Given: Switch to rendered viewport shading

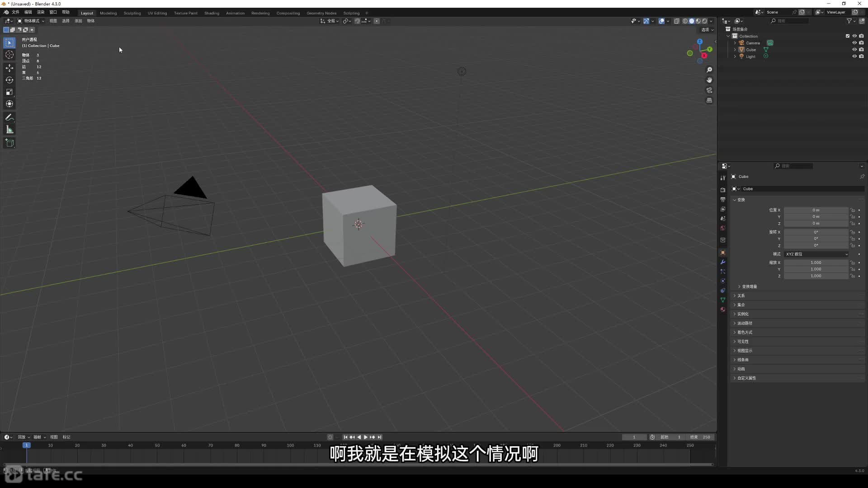Looking at the screenshot, I should tap(704, 21).
